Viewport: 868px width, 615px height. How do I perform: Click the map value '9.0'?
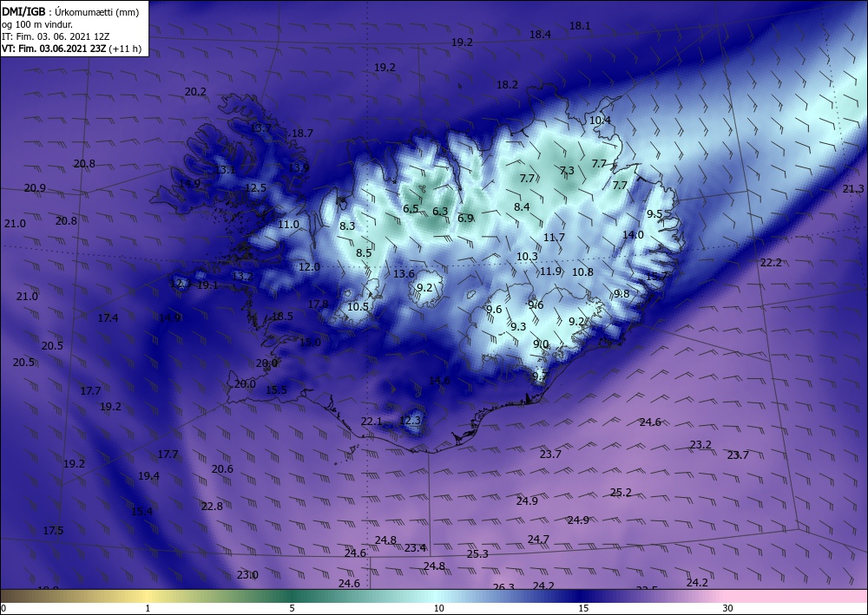541,344
